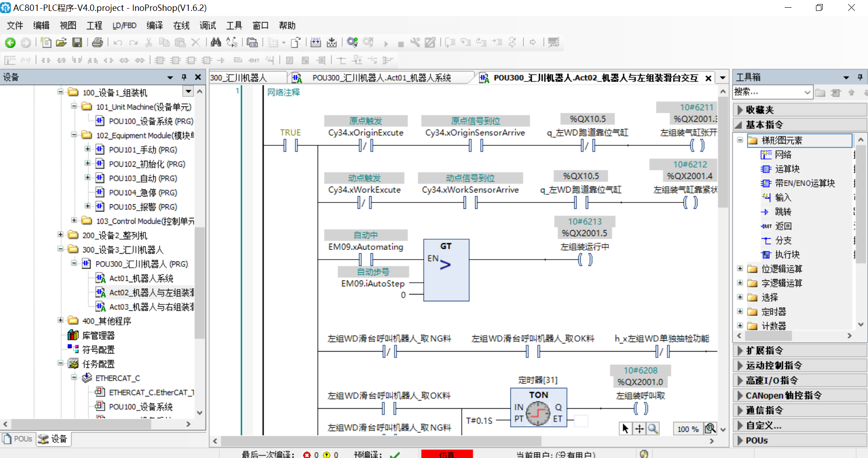Open find with the binoculars icon
Image resolution: width=868 pixels, height=458 pixels.
(216, 43)
